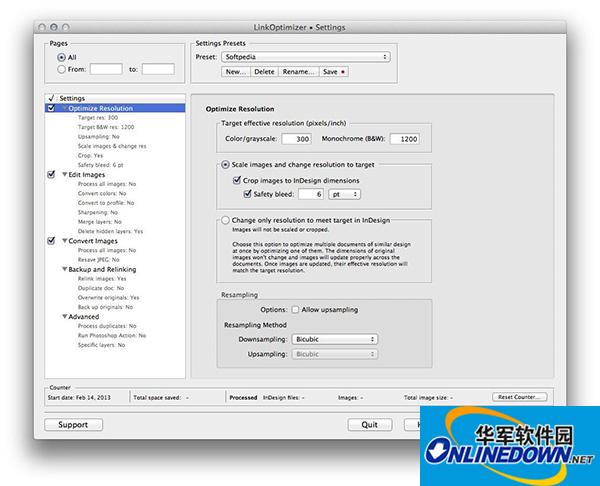Collapse the Edit Images tree section

[x=65, y=175]
